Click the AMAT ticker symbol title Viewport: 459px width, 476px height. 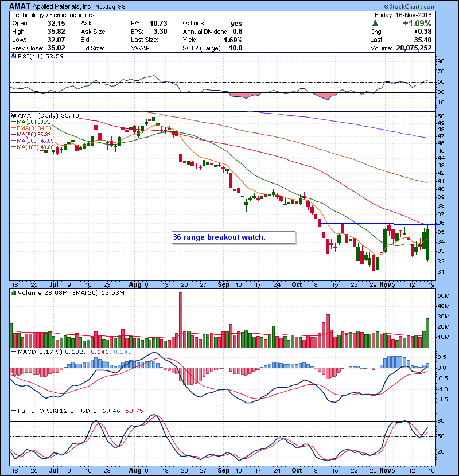click(x=20, y=6)
